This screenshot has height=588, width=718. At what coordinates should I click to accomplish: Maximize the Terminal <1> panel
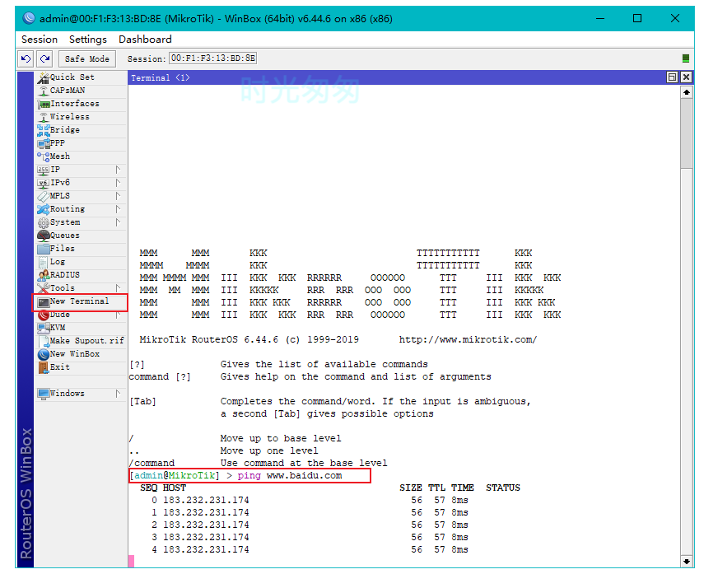click(672, 77)
